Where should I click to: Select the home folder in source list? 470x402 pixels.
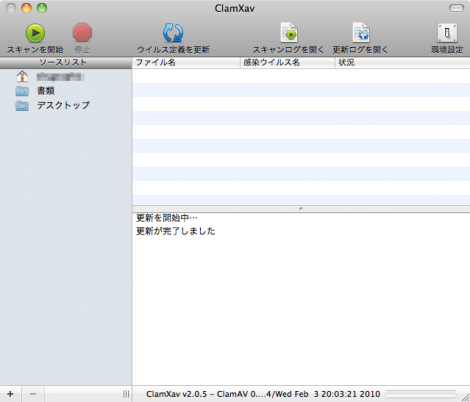click(x=66, y=77)
